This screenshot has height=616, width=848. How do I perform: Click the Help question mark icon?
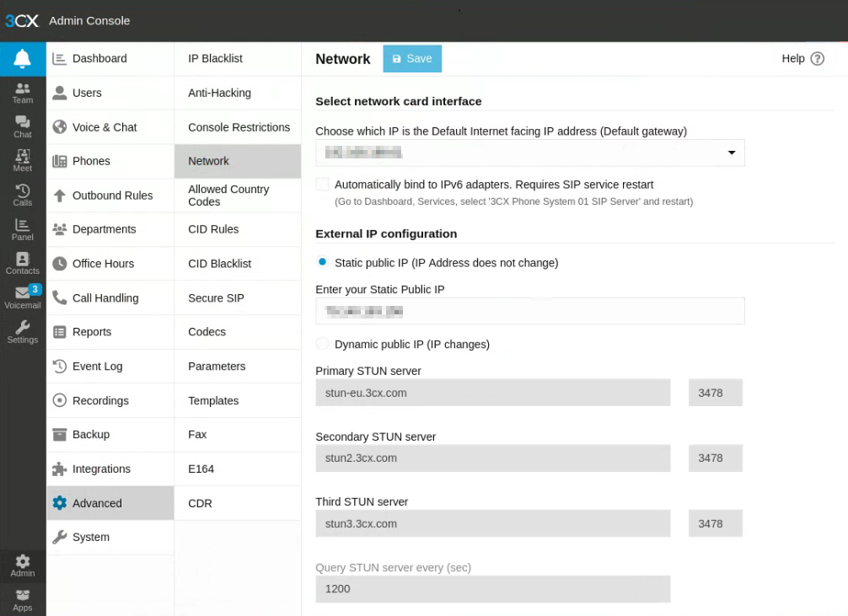[817, 59]
